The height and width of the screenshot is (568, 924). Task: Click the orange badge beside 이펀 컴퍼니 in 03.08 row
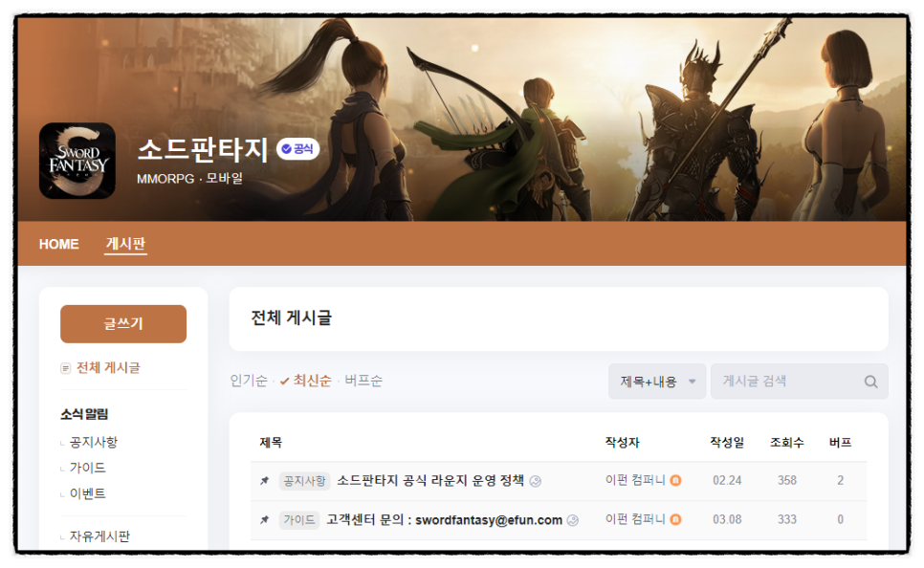click(676, 519)
